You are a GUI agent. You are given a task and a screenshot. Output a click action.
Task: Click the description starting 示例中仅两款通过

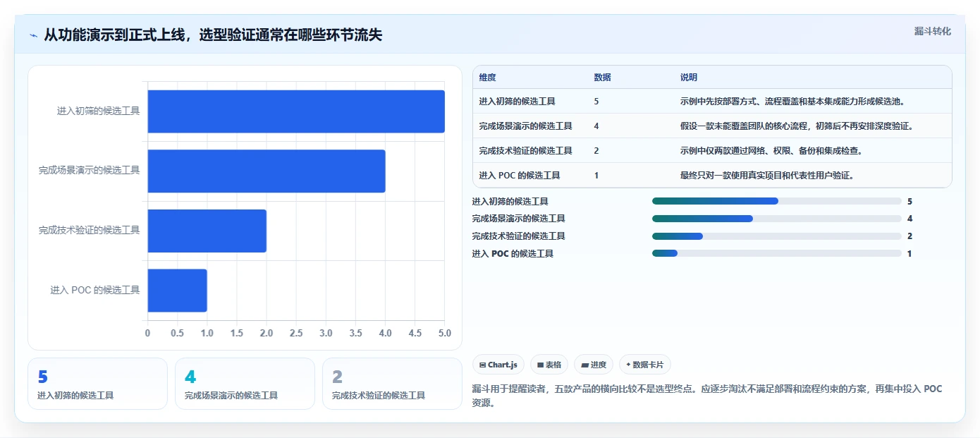tap(771, 151)
